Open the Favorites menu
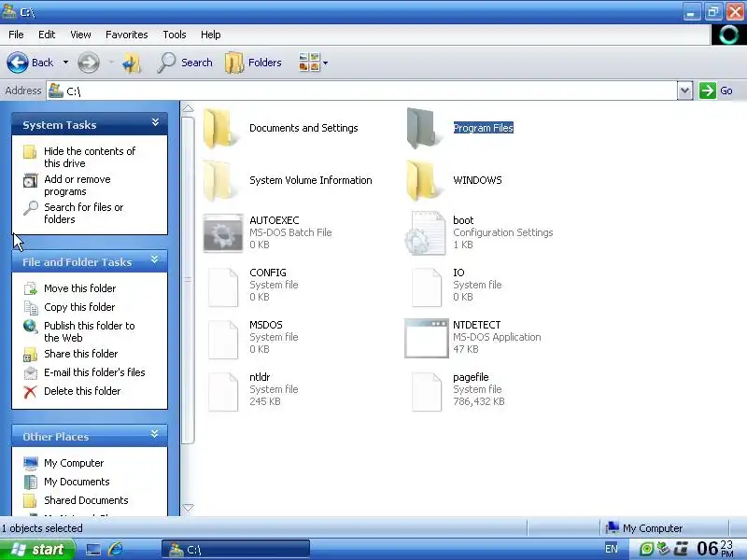747x560 pixels. pos(127,35)
